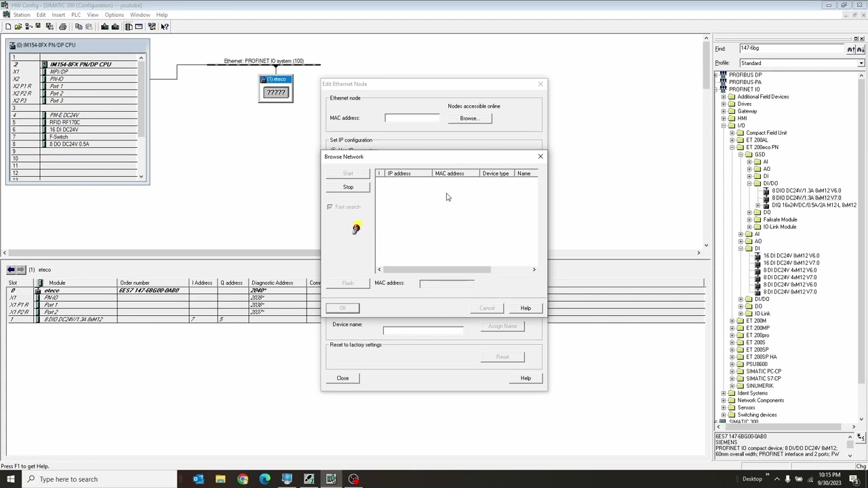Click the MAC address field in Edit Ethernet Node

(x=412, y=119)
